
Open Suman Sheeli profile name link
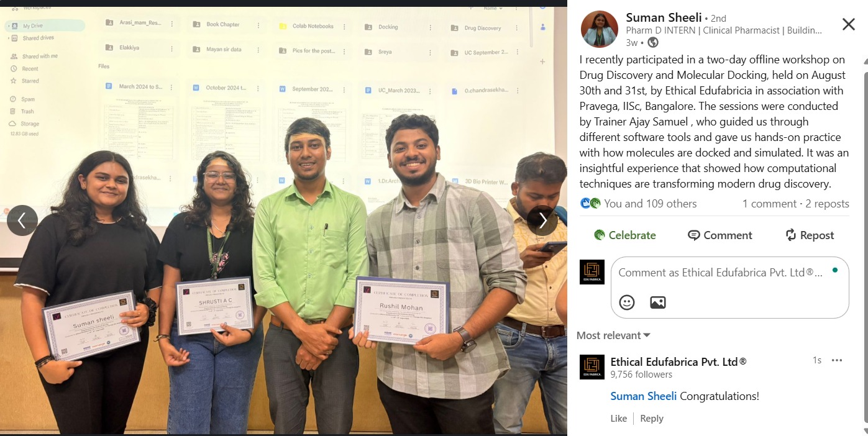coord(664,17)
